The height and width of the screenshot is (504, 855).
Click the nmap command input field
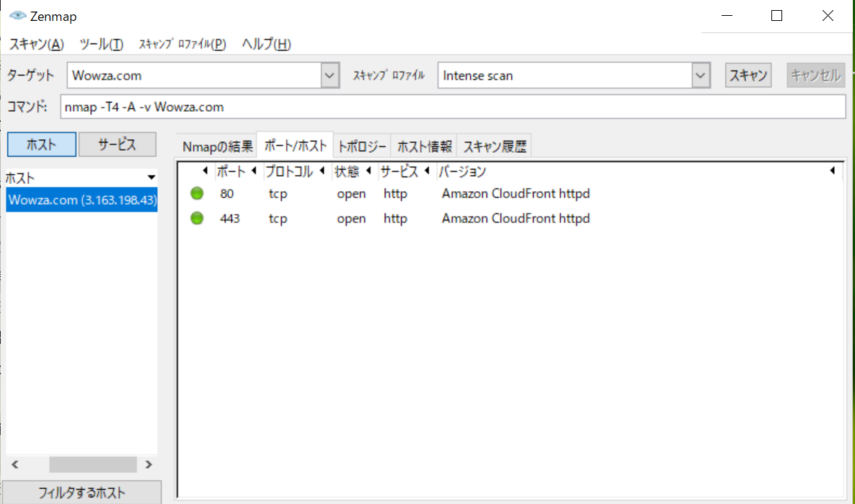point(453,107)
